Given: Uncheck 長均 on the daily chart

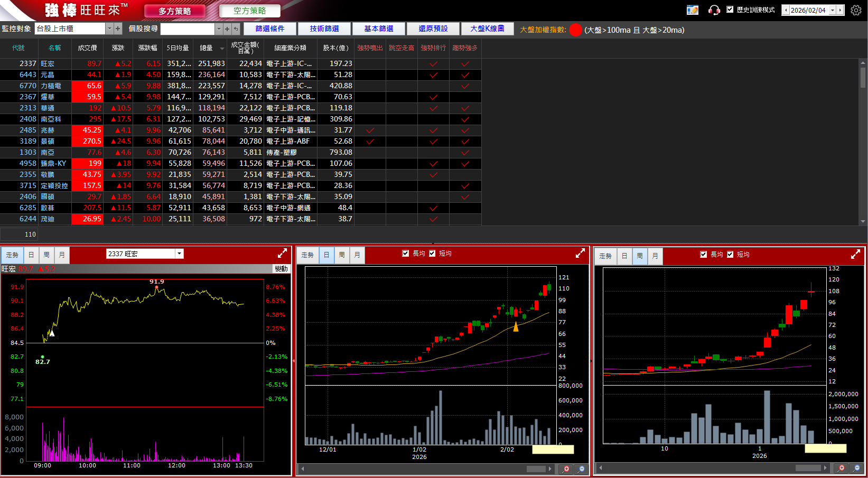Looking at the screenshot, I should pyautogui.click(x=406, y=254).
